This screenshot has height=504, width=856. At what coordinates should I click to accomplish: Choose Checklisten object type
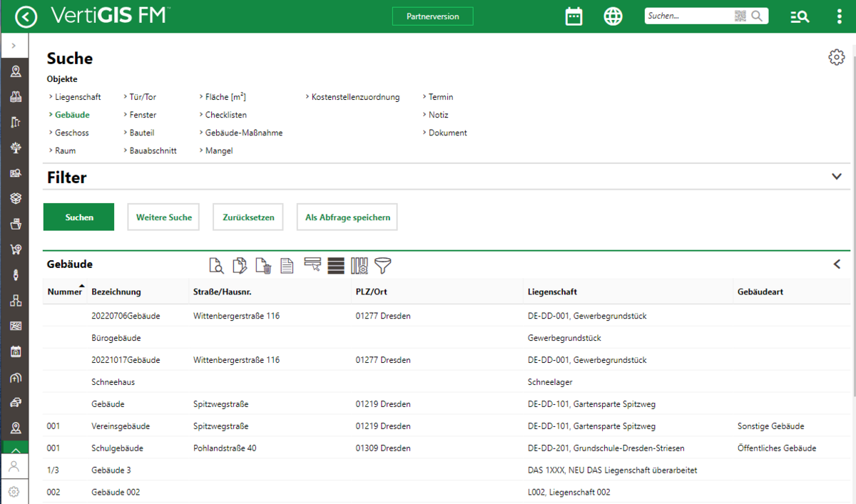(226, 115)
